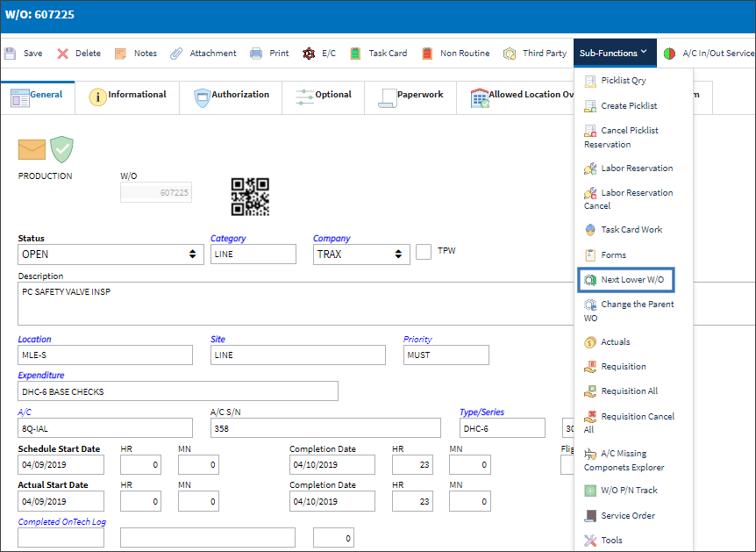
Task: Open E/C via the gear icon
Action: coord(309,53)
